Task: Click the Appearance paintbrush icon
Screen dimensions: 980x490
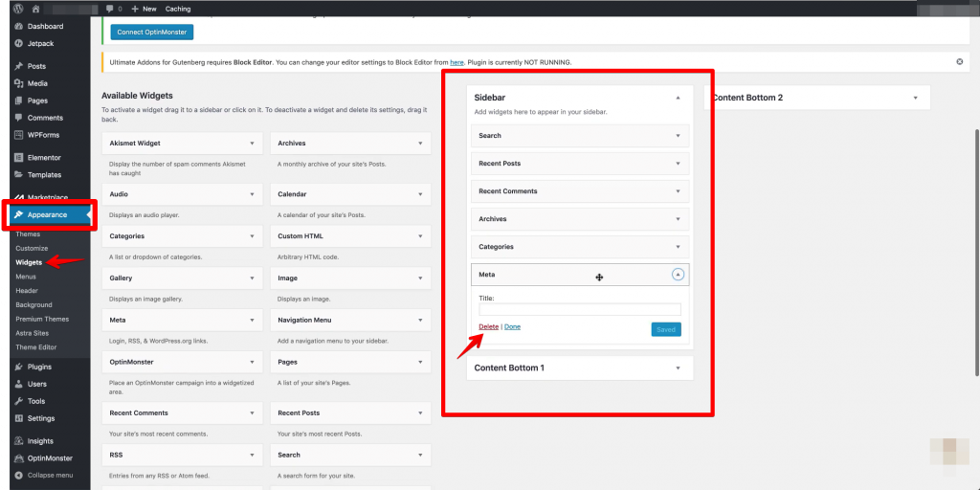Action: (19, 214)
